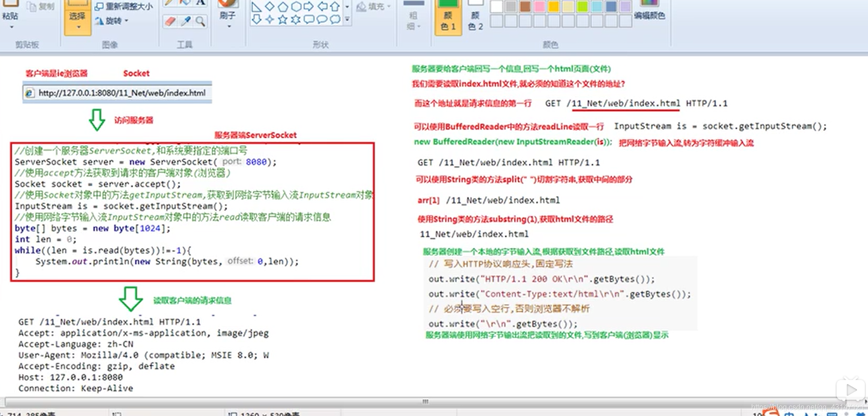868x416 pixels.
Task: Select the Eraser tool
Action: tap(170, 21)
